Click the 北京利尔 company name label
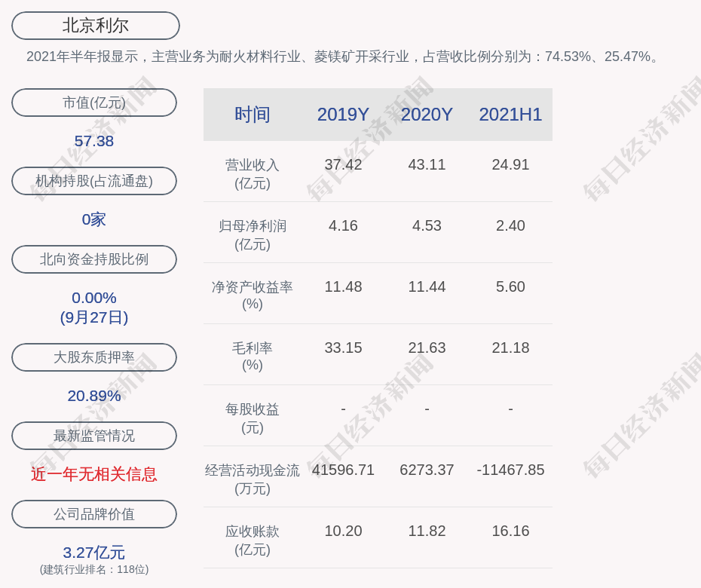The width and height of the screenshot is (701, 588). [95, 26]
